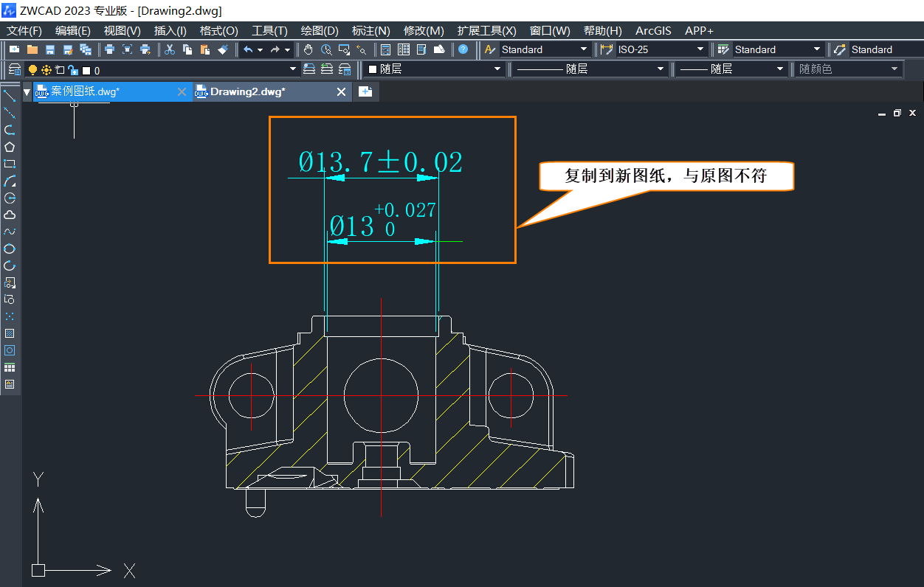This screenshot has width=924, height=587.
Task: Toggle freeze/thaw sun icon for layer 0
Action: [46, 69]
